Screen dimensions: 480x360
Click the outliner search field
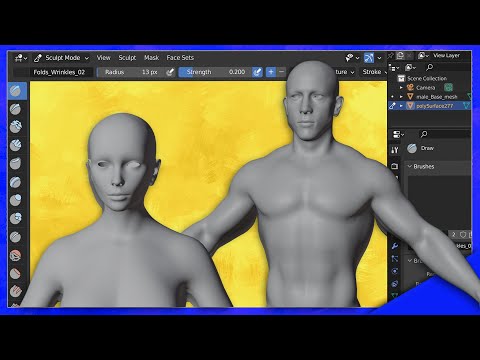(x=447, y=68)
